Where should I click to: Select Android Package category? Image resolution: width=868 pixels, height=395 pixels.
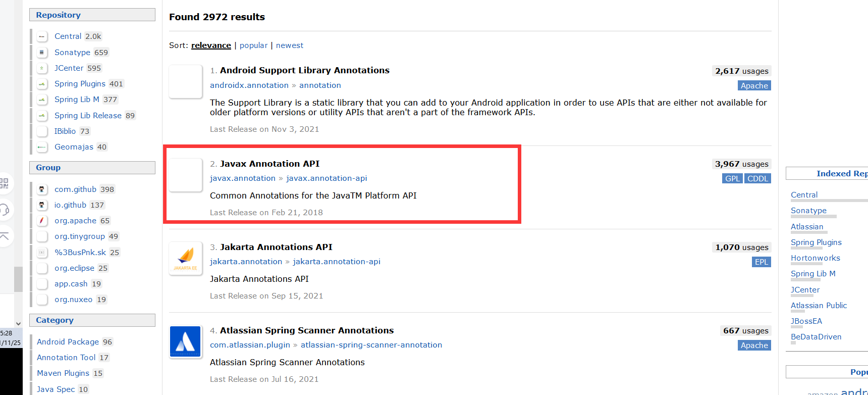[68, 342]
